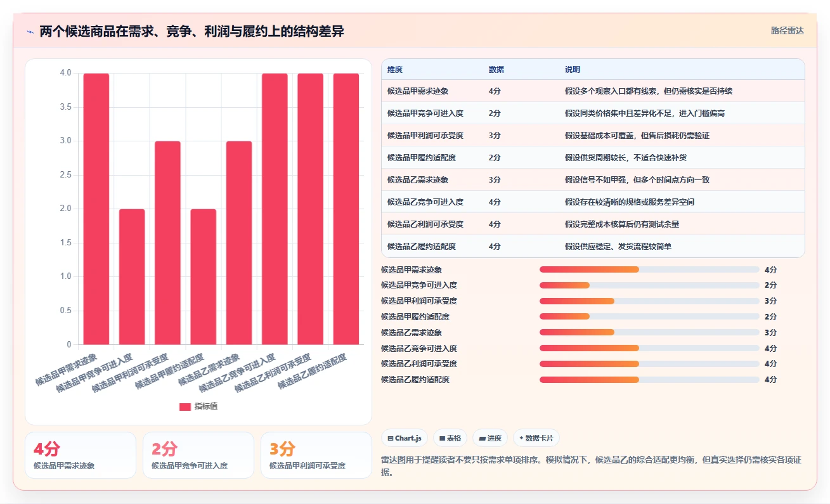
Task: Click the 说明 column header
Action: point(573,70)
